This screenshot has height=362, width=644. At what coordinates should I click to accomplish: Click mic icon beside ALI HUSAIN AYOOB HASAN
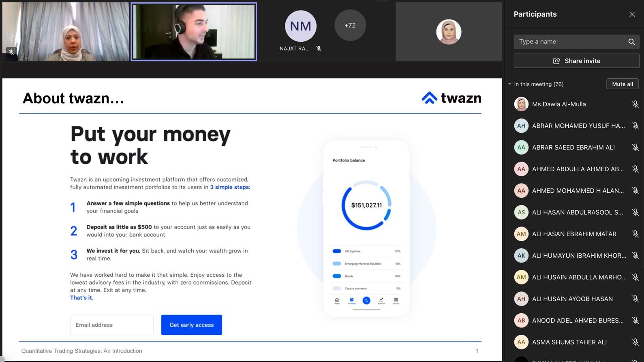[x=635, y=299]
